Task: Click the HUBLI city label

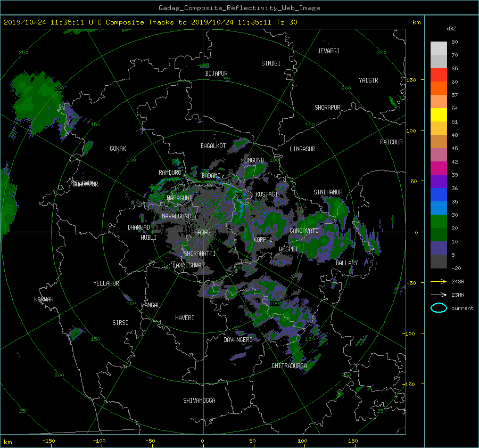Action: [148, 238]
